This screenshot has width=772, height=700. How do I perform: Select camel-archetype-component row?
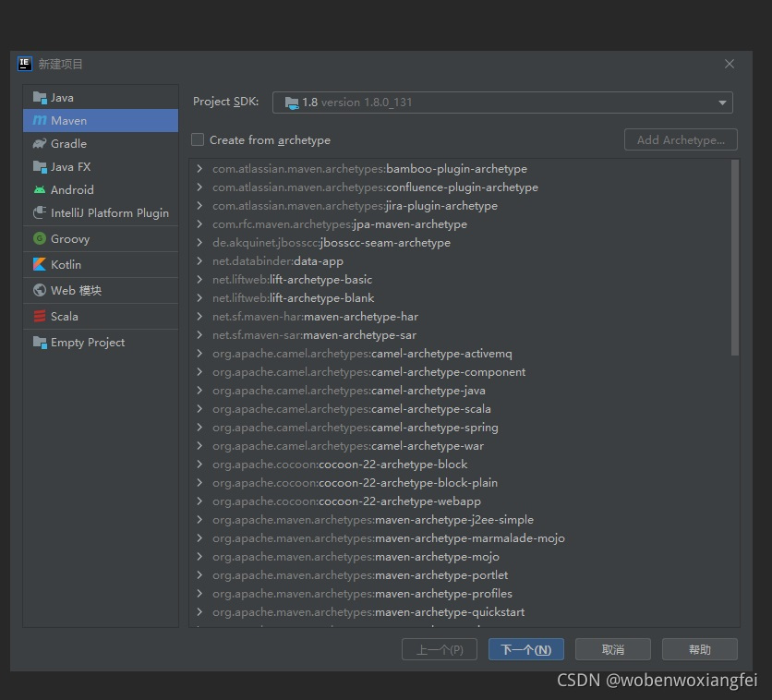click(x=461, y=371)
